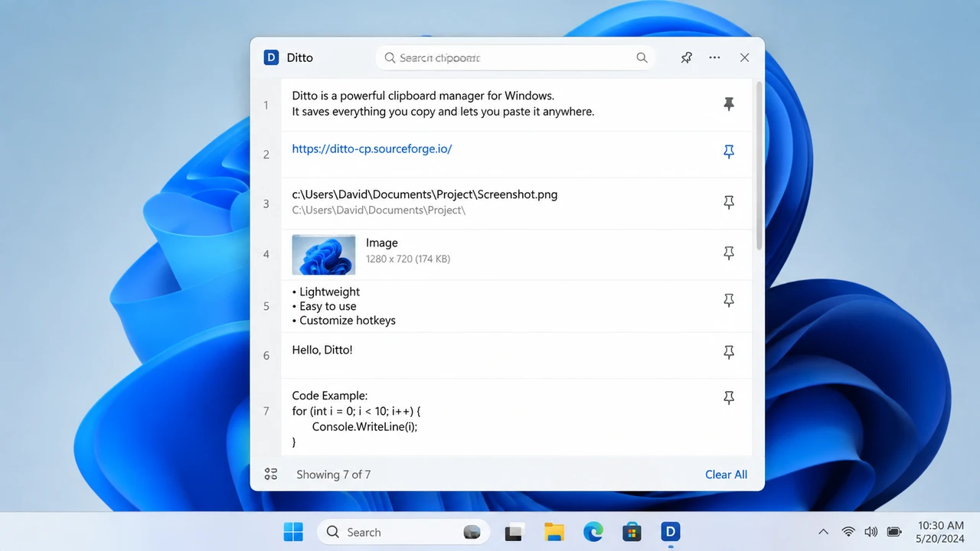The image size is (980, 551).
Task: Select the '• Easy to use' line
Action: click(x=325, y=306)
